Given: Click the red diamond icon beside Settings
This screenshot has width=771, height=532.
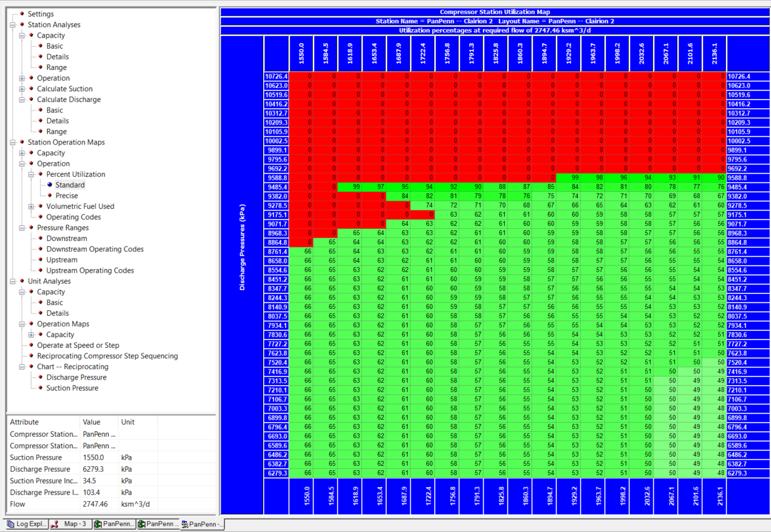Looking at the screenshot, I should pyautogui.click(x=21, y=13).
